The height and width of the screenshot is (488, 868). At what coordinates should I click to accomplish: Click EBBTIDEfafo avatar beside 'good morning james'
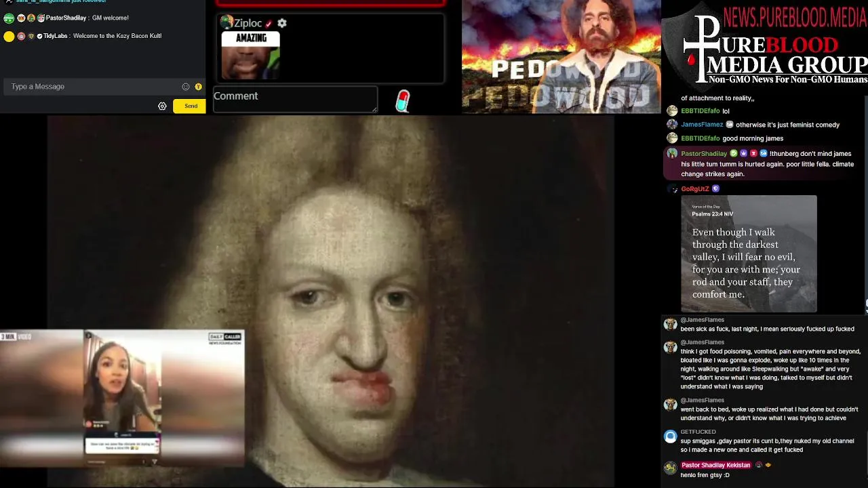[x=672, y=138]
